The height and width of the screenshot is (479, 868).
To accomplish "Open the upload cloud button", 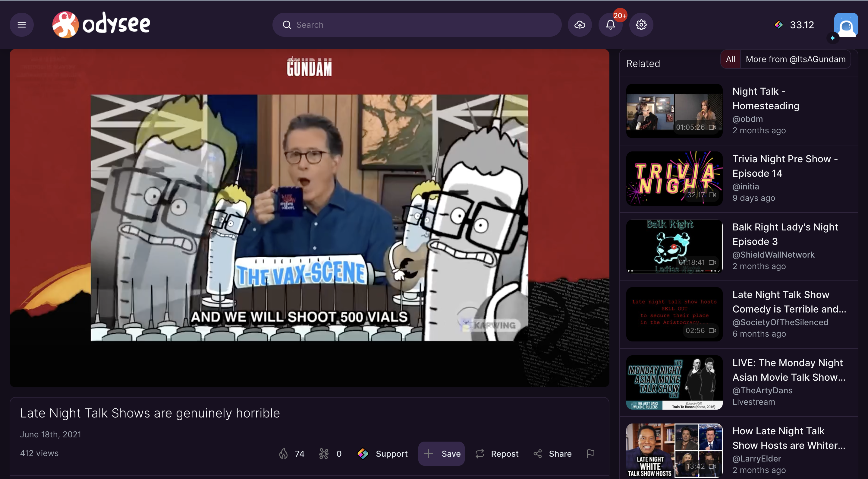I will click(x=580, y=25).
